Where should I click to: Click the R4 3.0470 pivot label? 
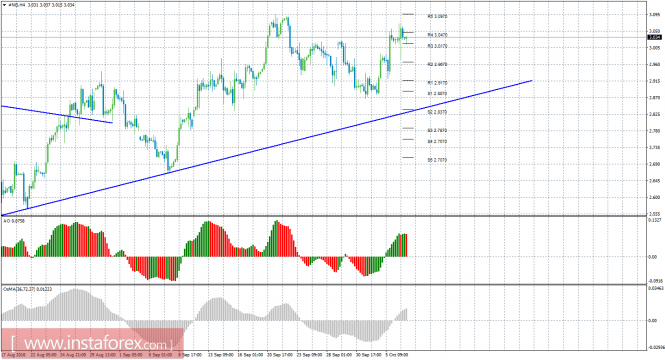(437, 35)
